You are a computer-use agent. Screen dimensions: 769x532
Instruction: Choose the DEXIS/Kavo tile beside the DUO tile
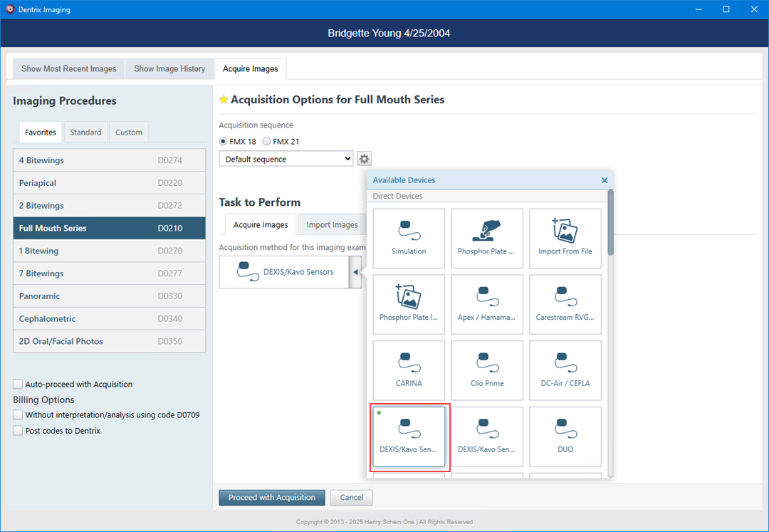487,437
